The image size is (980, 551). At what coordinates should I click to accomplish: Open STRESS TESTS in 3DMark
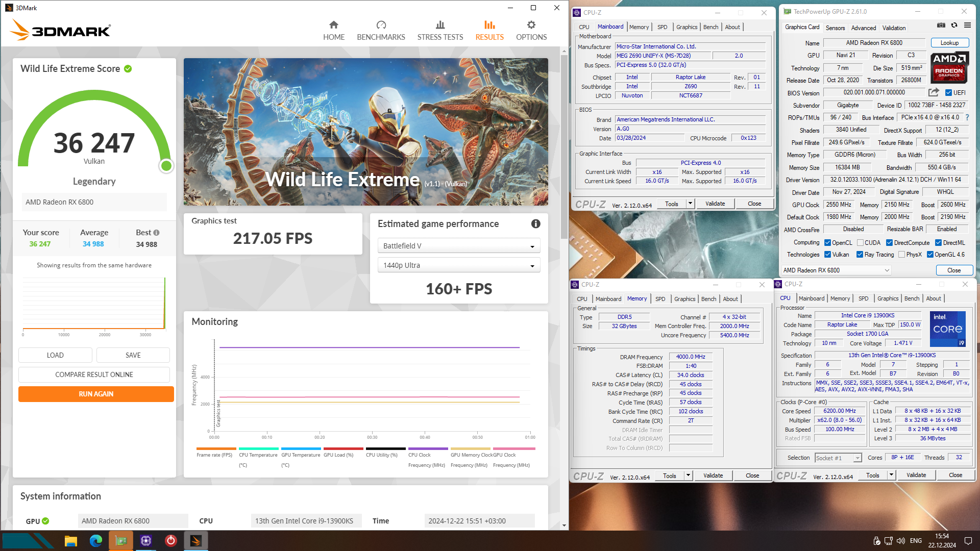pyautogui.click(x=440, y=31)
